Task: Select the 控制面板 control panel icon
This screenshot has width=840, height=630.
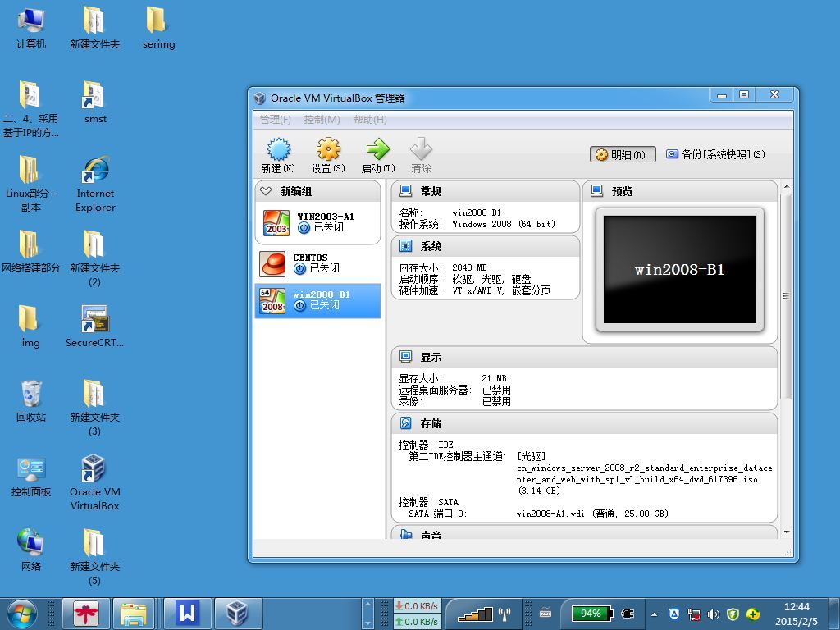Action: coord(30,476)
